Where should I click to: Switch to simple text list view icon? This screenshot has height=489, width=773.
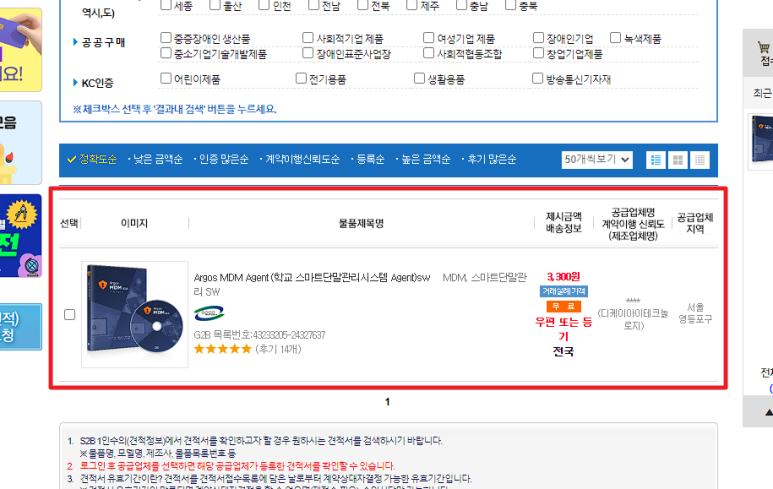tap(700, 160)
